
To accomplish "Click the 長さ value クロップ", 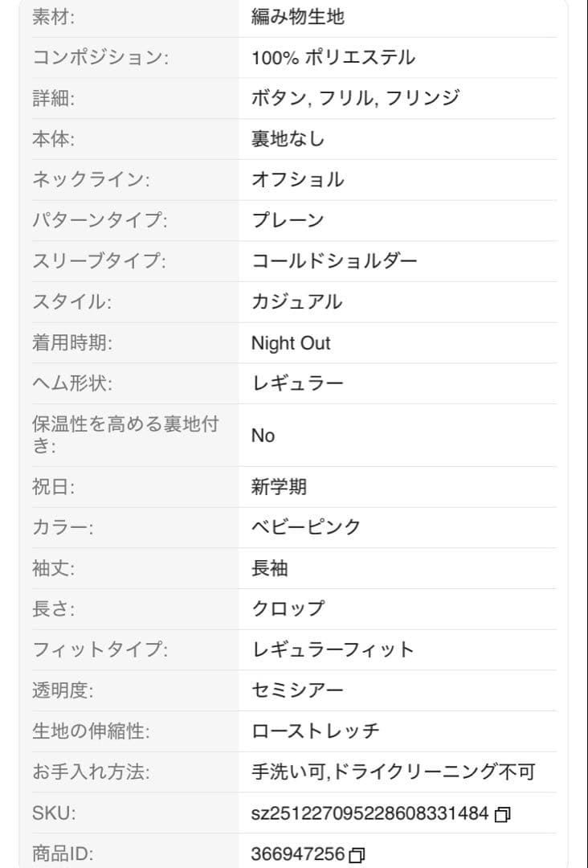I will click(x=288, y=608).
